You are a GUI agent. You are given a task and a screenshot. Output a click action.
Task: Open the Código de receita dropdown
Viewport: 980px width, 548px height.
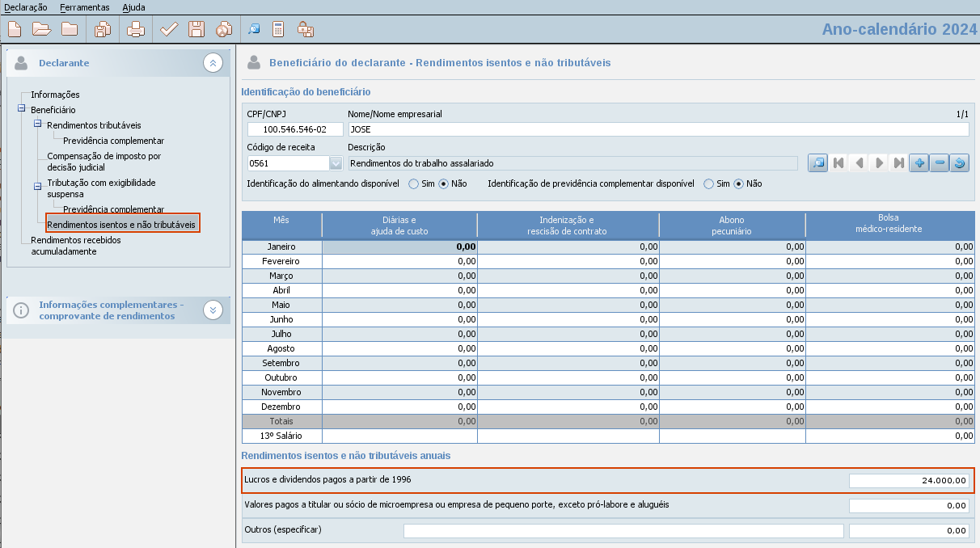(x=336, y=163)
